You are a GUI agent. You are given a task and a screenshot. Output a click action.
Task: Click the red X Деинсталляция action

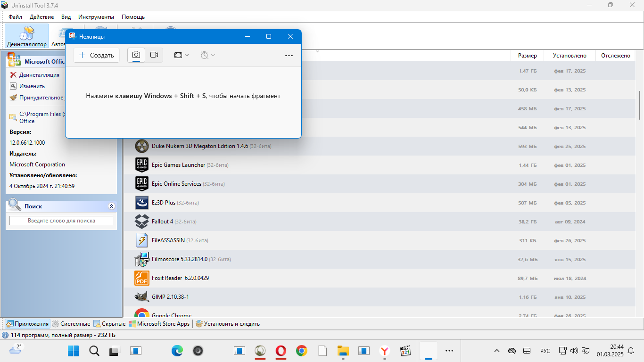point(13,75)
